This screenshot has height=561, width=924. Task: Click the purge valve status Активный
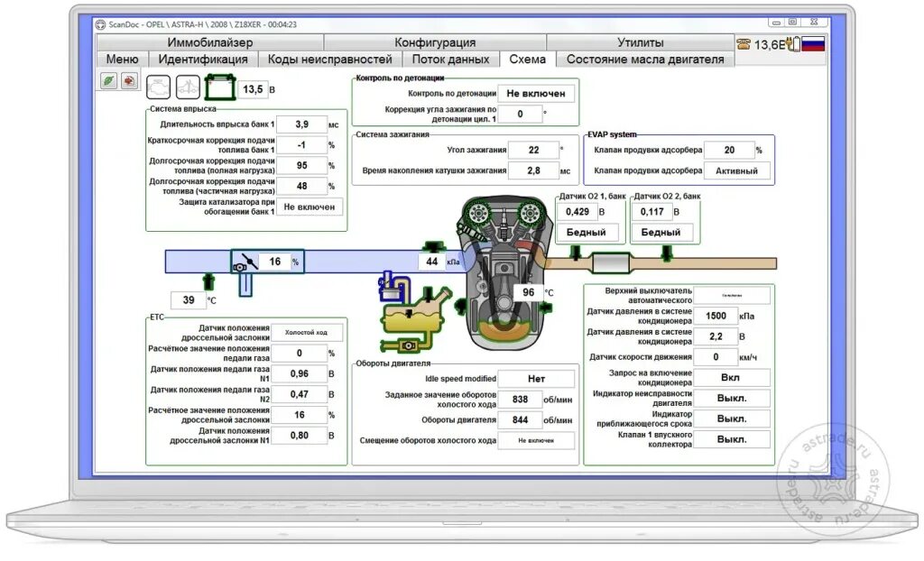[736, 170]
